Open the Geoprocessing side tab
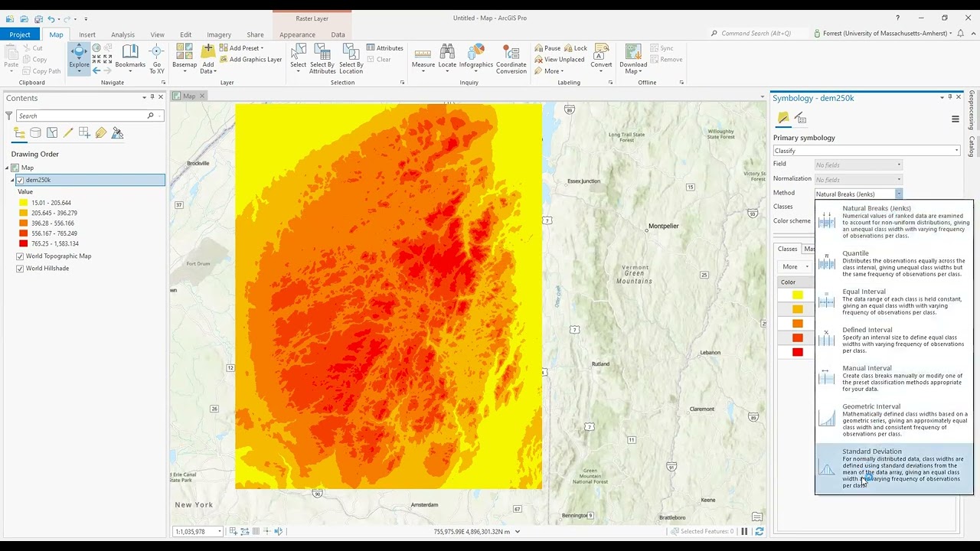This screenshot has height=551, width=980. 972,110
